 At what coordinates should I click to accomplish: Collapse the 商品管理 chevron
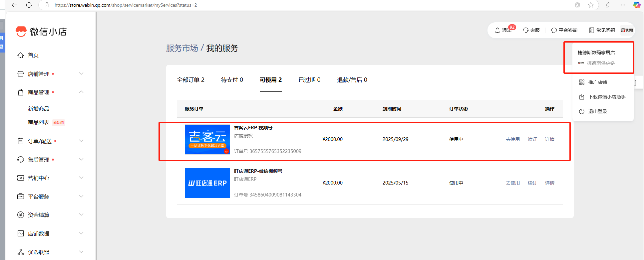(81, 92)
